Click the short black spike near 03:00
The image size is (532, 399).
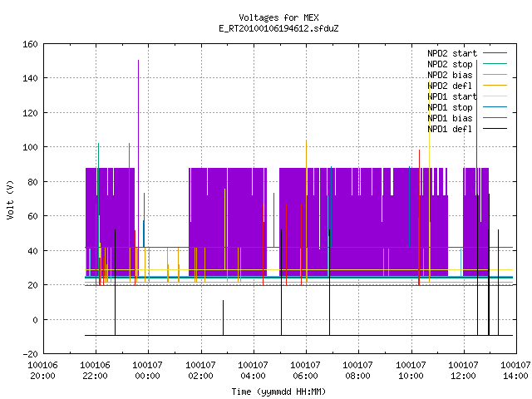224,318
